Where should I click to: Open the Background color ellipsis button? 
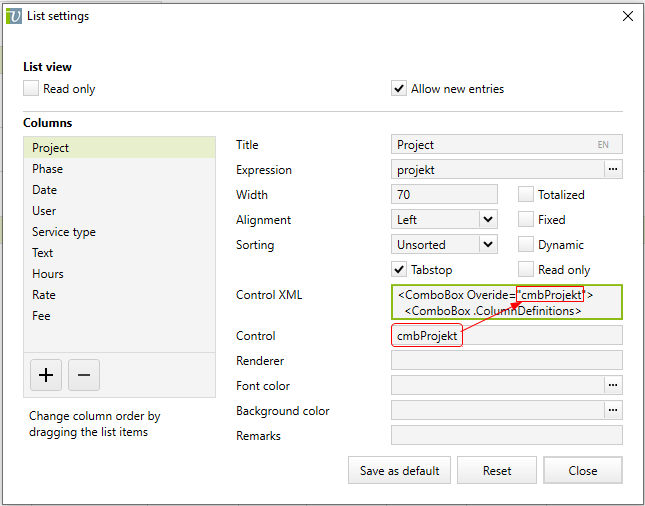pos(613,410)
